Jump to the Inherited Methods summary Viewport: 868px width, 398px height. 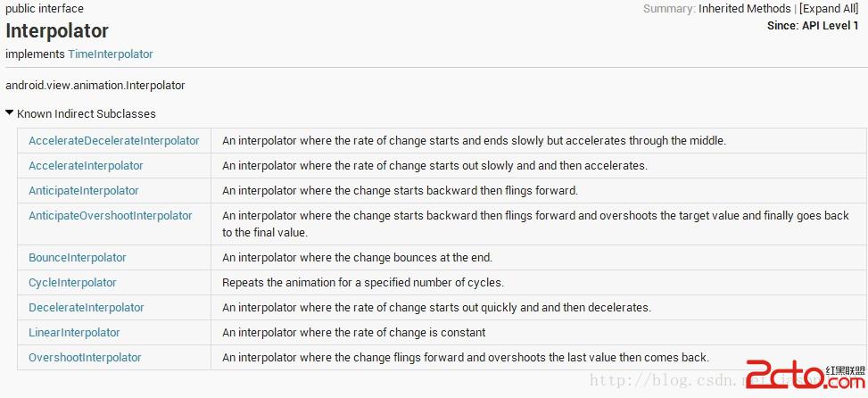click(745, 9)
